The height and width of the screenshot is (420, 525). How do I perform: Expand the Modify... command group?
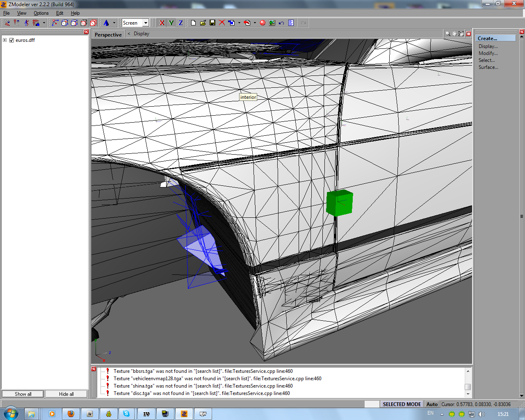tap(488, 53)
